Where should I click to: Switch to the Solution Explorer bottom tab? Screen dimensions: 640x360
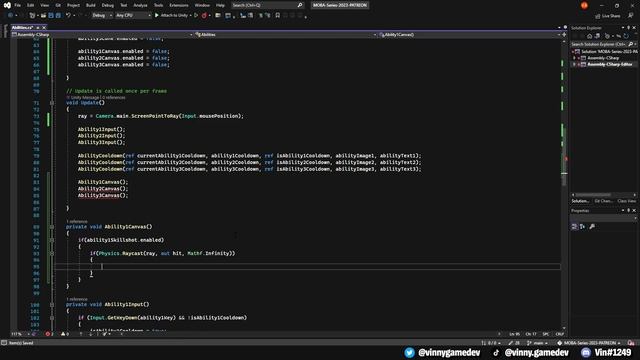pos(580,201)
